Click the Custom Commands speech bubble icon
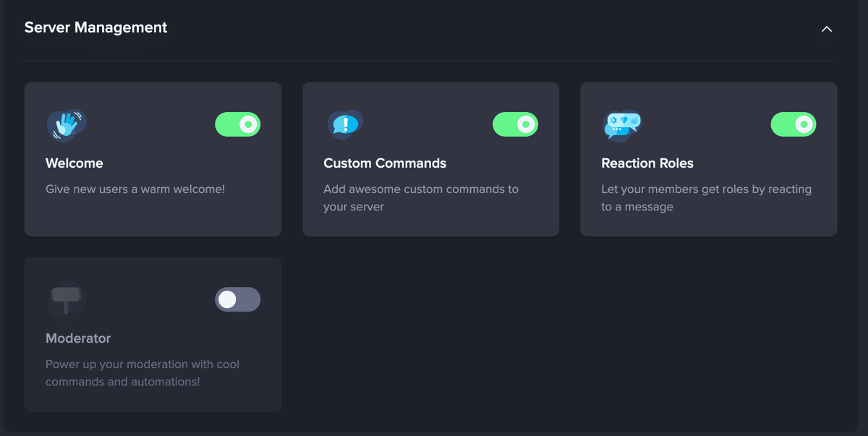The width and height of the screenshot is (868, 436). tap(345, 124)
